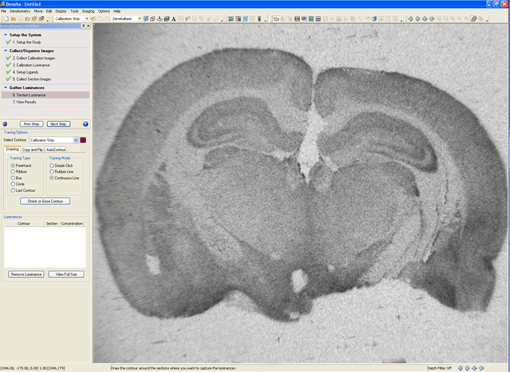This screenshot has height=372, width=510.
Task: Select step 7 View Results
Action: coord(24,102)
